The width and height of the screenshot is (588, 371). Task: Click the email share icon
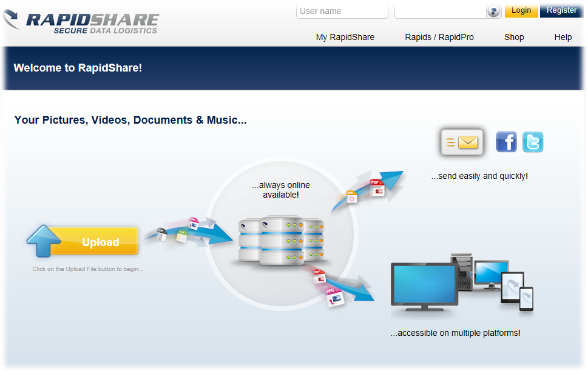click(x=462, y=142)
